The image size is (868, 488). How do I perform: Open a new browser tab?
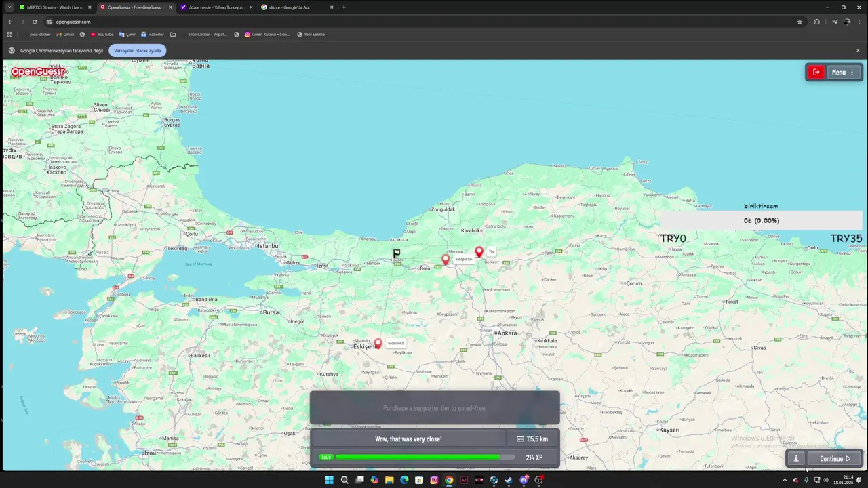(344, 7)
